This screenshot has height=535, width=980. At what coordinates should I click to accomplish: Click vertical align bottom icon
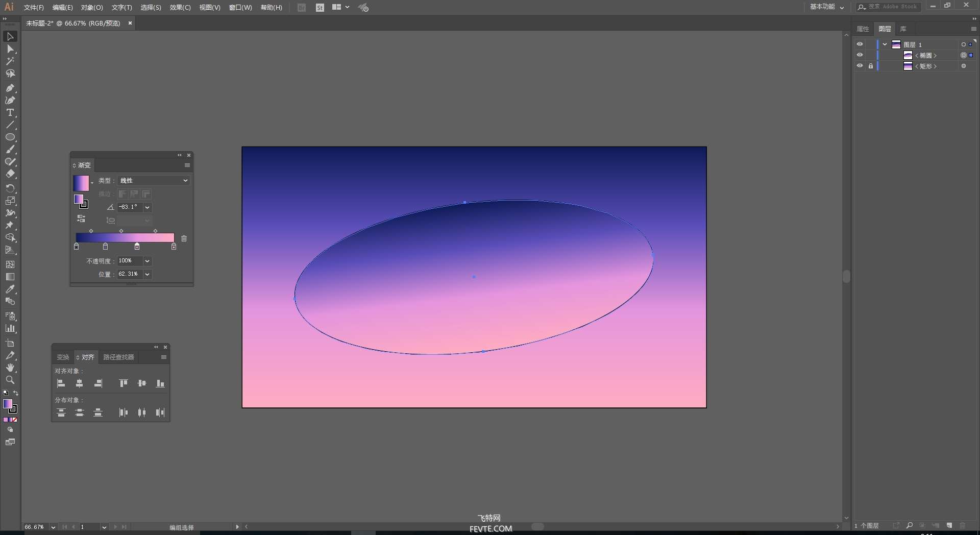(x=160, y=383)
